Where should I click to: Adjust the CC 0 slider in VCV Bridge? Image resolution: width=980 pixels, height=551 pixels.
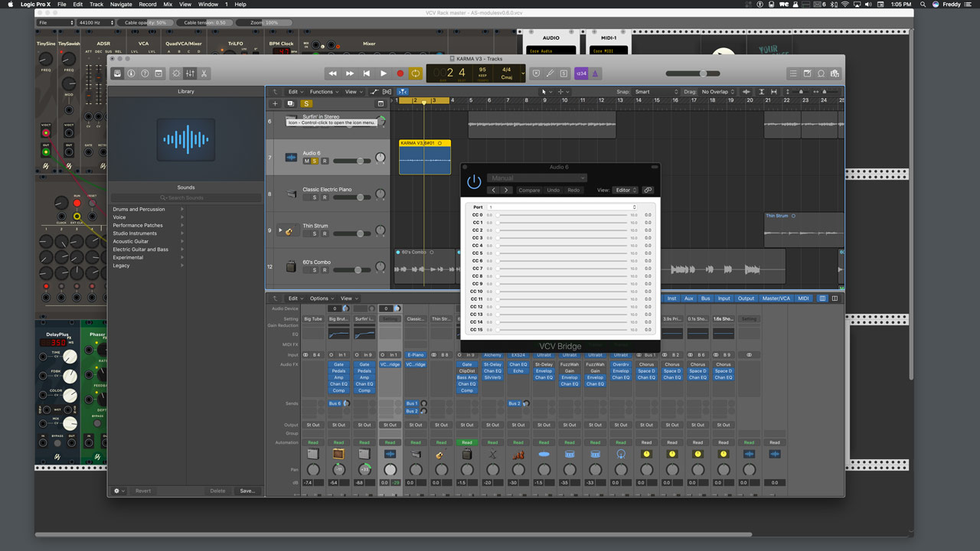tap(563, 215)
